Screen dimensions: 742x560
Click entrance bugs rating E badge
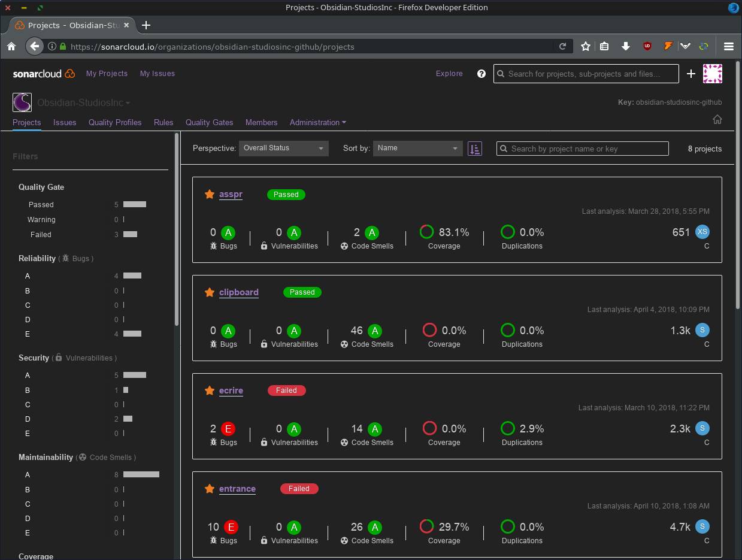[x=231, y=527]
